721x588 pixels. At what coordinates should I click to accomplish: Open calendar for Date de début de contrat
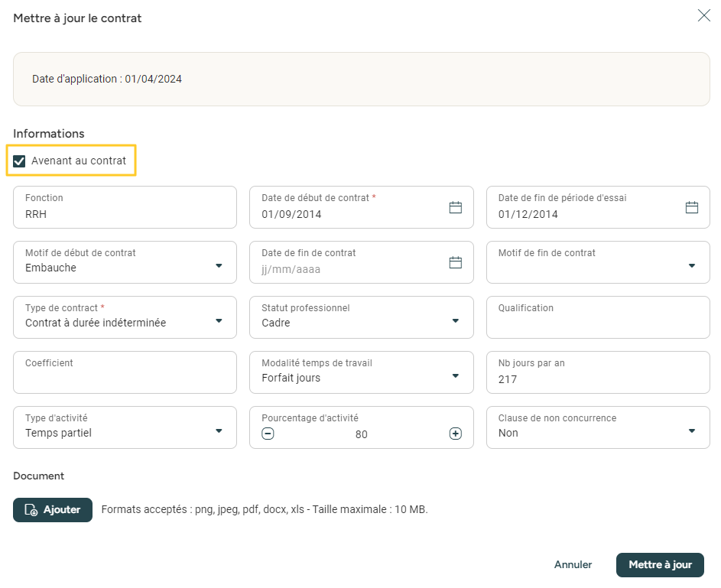455,207
